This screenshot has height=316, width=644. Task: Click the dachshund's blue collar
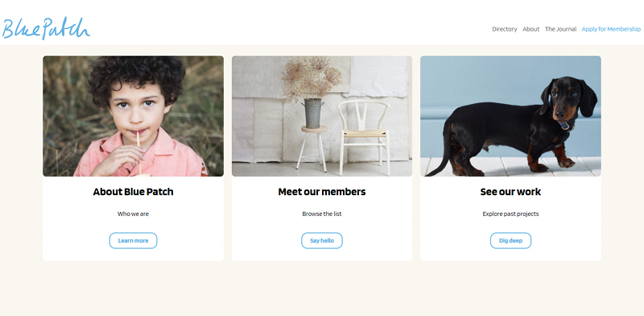tap(566, 125)
